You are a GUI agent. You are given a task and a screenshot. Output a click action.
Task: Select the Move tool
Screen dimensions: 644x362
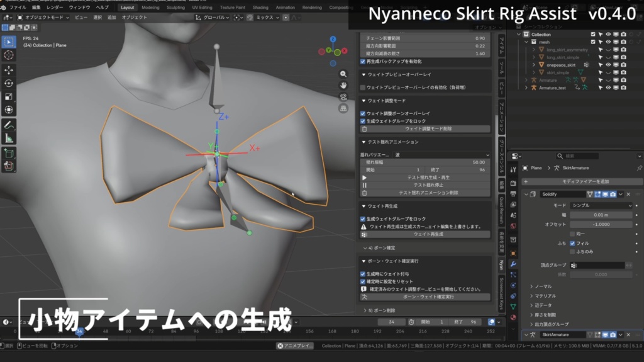pyautogui.click(x=9, y=71)
